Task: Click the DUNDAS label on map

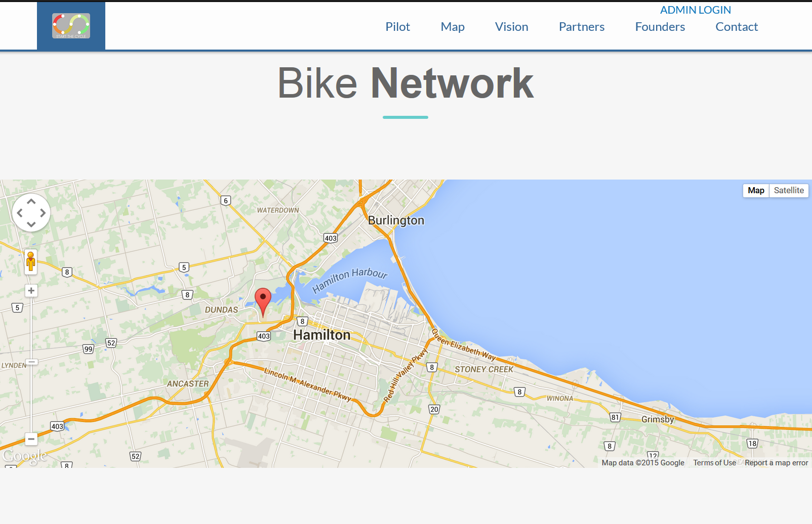Action: (x=221, y=310)
